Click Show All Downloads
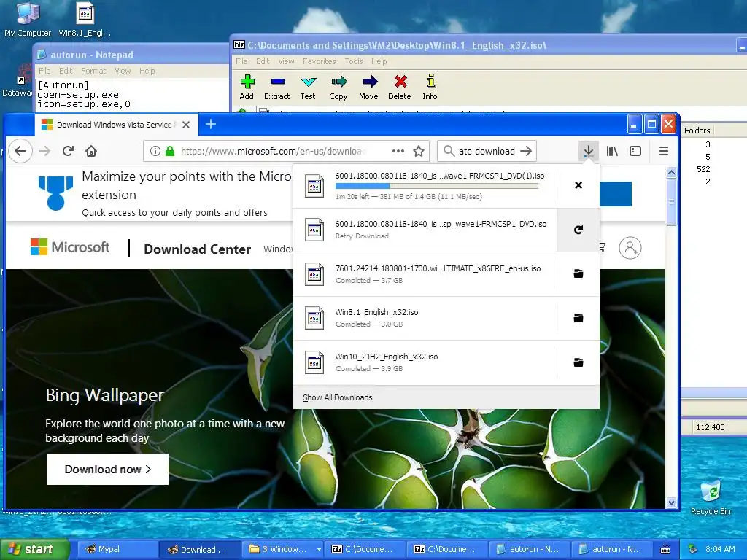This screenshot has height=560, width=747. tap(337, 397)
